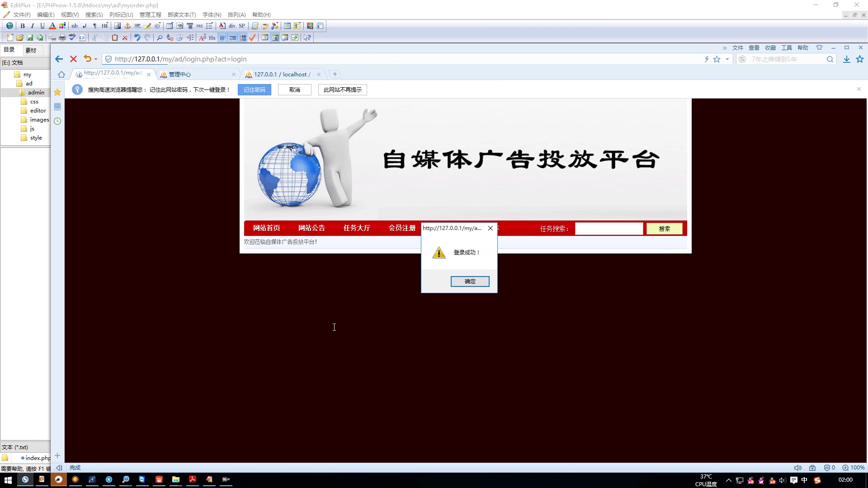The image size is (868, 488).
Task: Open the browser preview globe icon
Action: (x=9, y=26)
